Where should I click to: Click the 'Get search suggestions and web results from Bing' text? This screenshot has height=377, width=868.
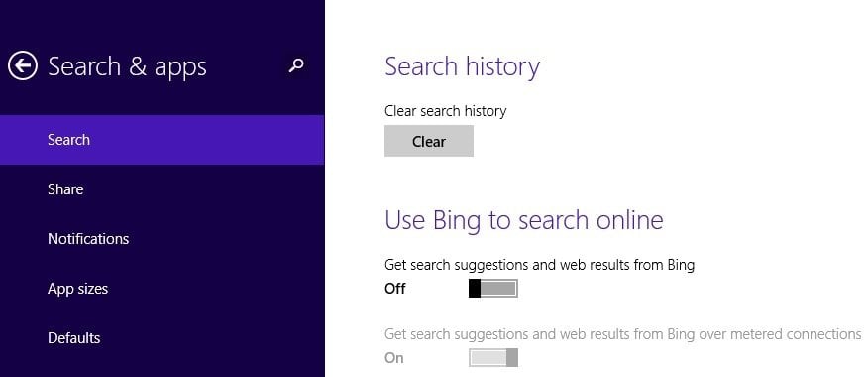[540, 265]
